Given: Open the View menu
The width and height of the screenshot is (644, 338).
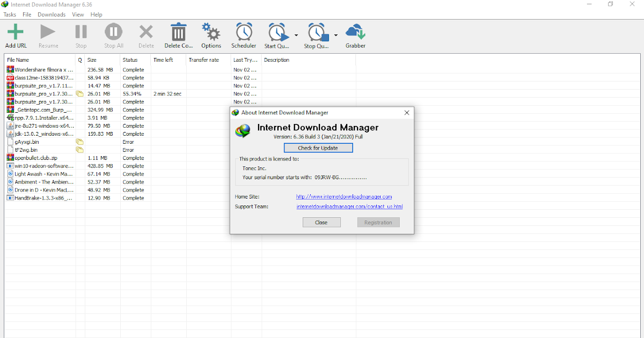Looking at the screenshot, I should 78,14.
